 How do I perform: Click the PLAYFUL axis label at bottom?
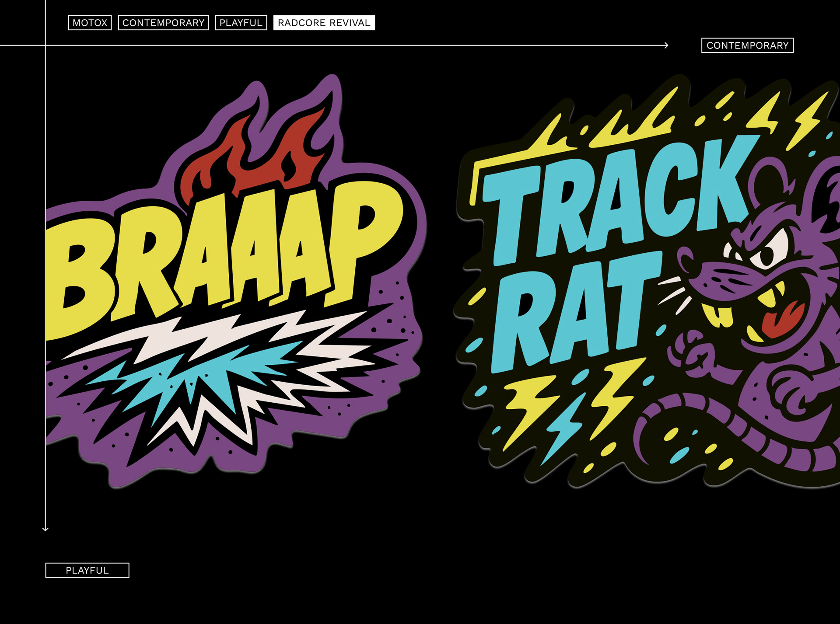click(87, 570)
